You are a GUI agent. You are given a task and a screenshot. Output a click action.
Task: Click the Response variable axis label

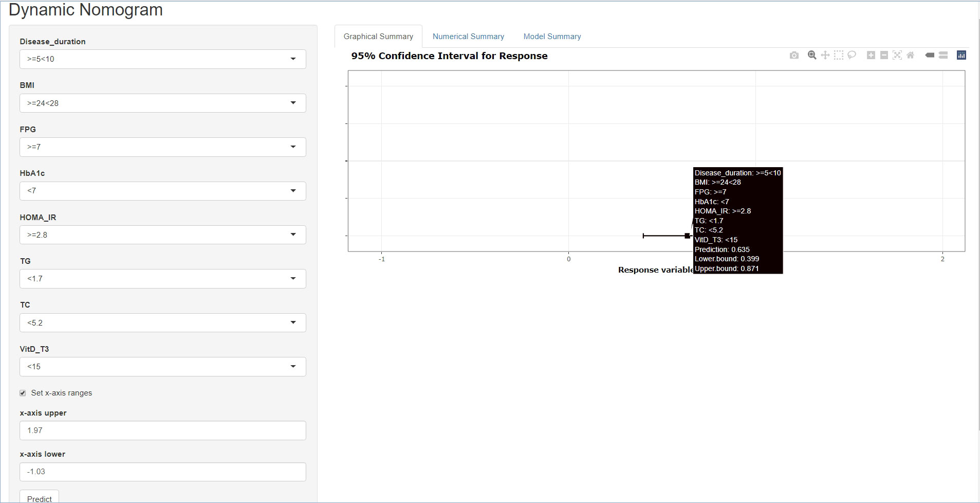(x=656, y=270)
